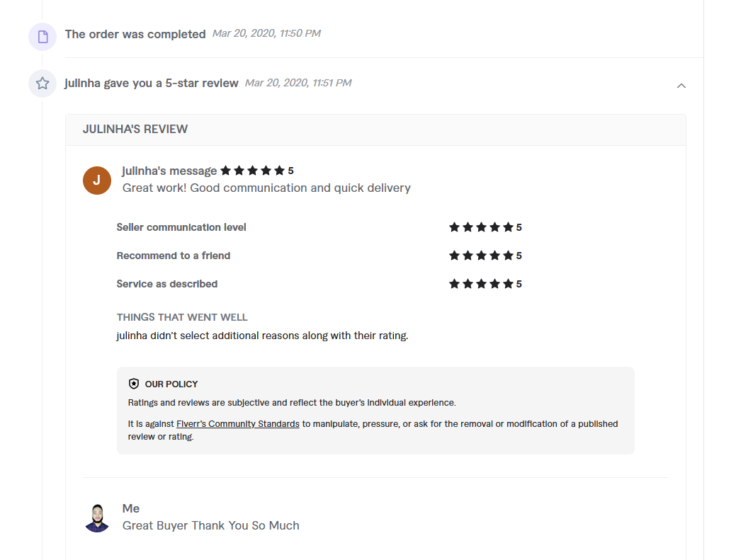Screen dimensions: 736x560
Task: Click the star review timeline icon
Action: coord(43,84)
